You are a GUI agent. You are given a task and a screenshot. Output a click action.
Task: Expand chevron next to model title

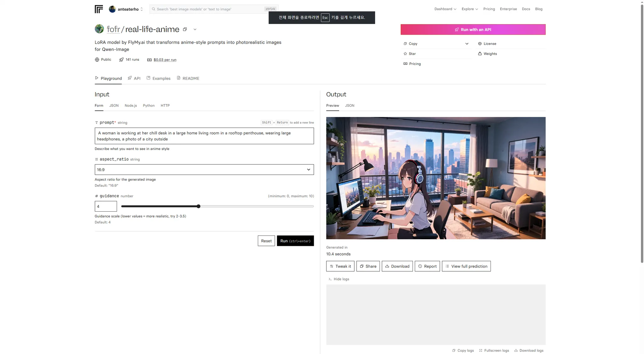coord(195,29)
